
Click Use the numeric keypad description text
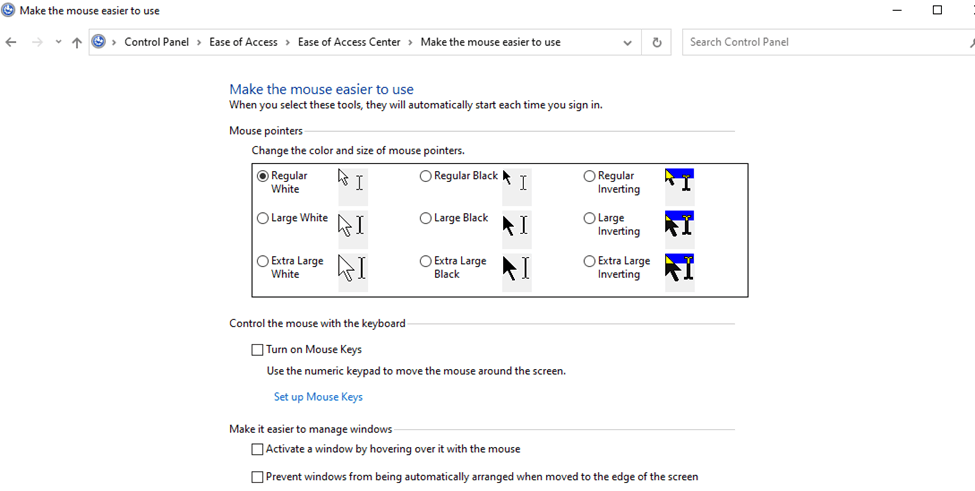(x=416, y=371)
